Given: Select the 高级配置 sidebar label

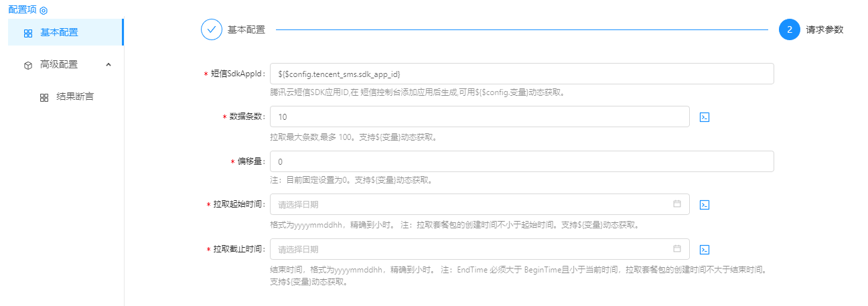Looking at the screenshot, I should click(x=59, y=65).
